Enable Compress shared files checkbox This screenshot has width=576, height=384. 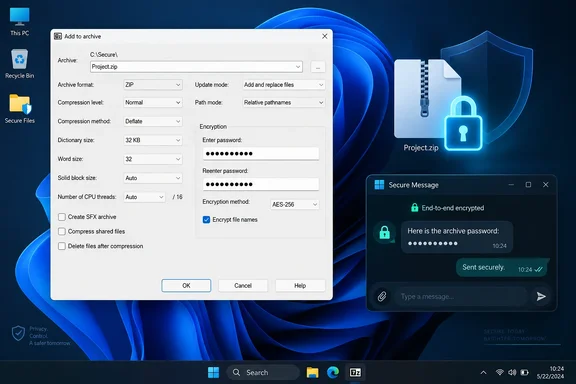click(x=62, y=231)
